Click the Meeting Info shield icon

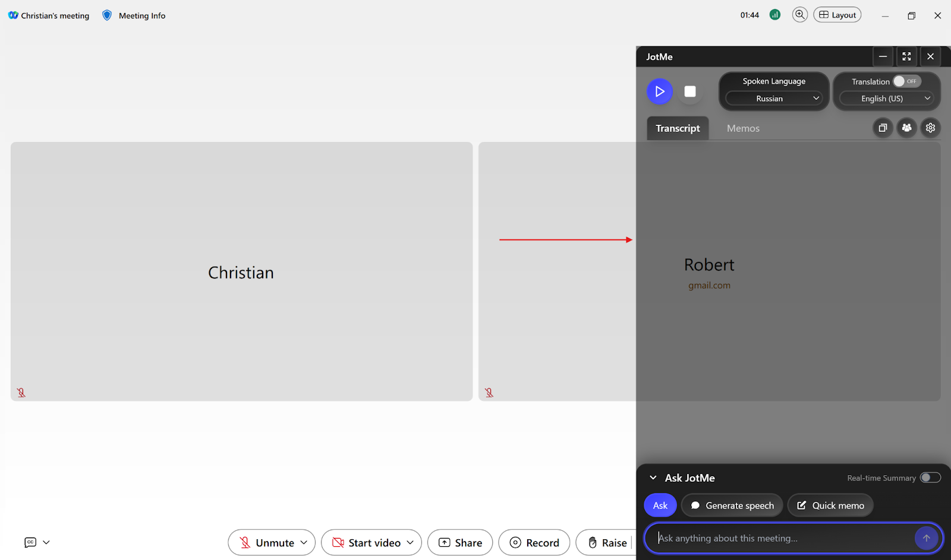(106, 15)
